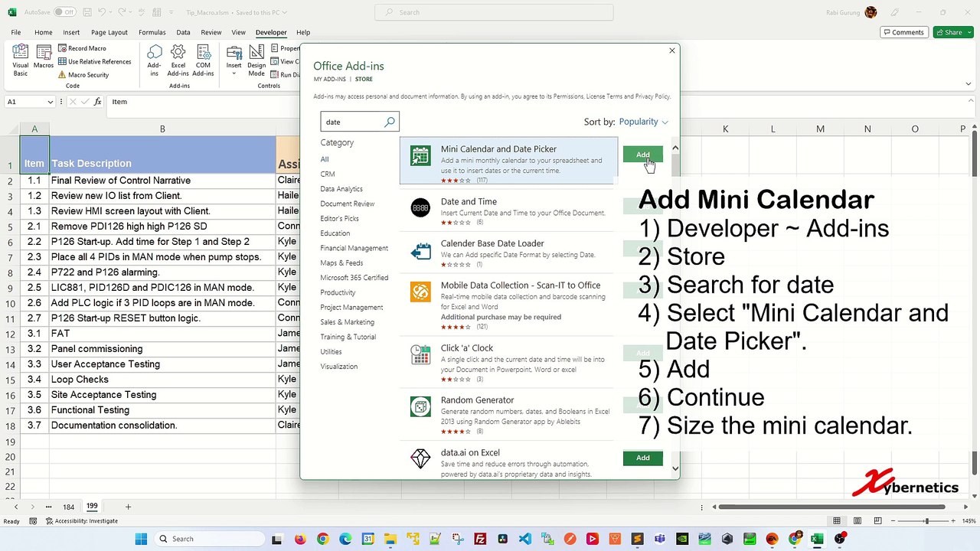The width and height of the screenshot is (980, 551).
Task: Undo the last action
Action: [103, 12]
